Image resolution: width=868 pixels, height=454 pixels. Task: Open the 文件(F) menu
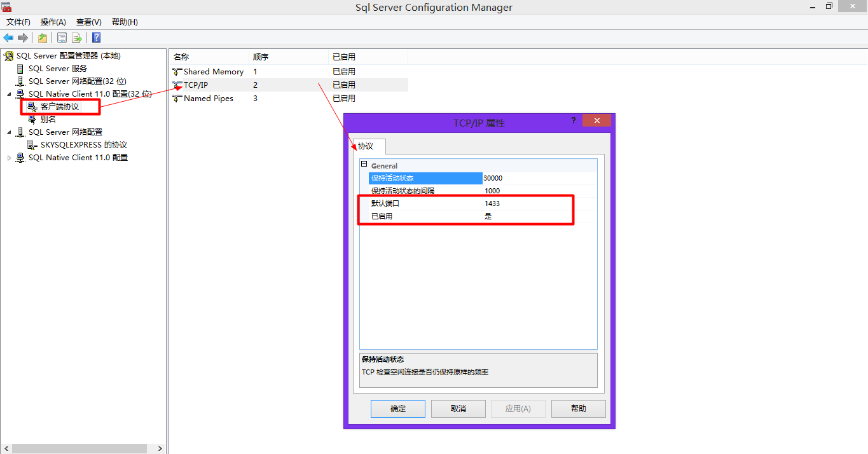[18, 22]
